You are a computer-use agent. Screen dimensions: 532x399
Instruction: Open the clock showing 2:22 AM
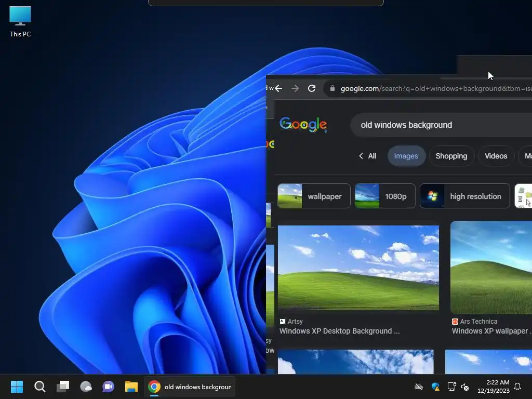494,387
